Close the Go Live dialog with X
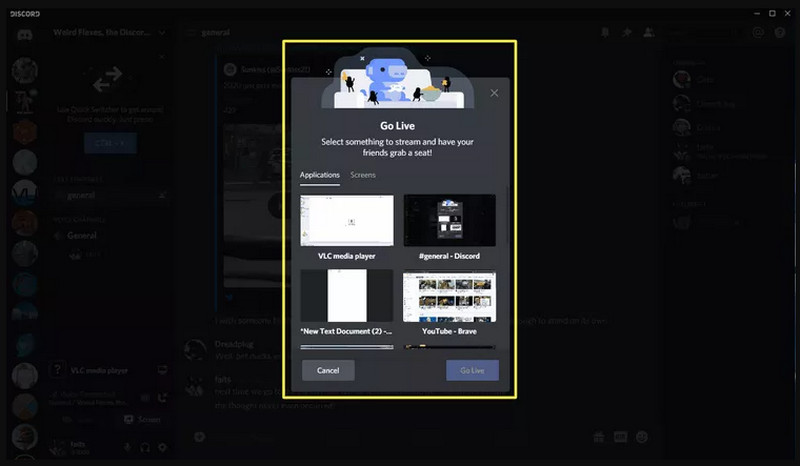The height and width of the screenshot is (466, 800). click(493, 93)
